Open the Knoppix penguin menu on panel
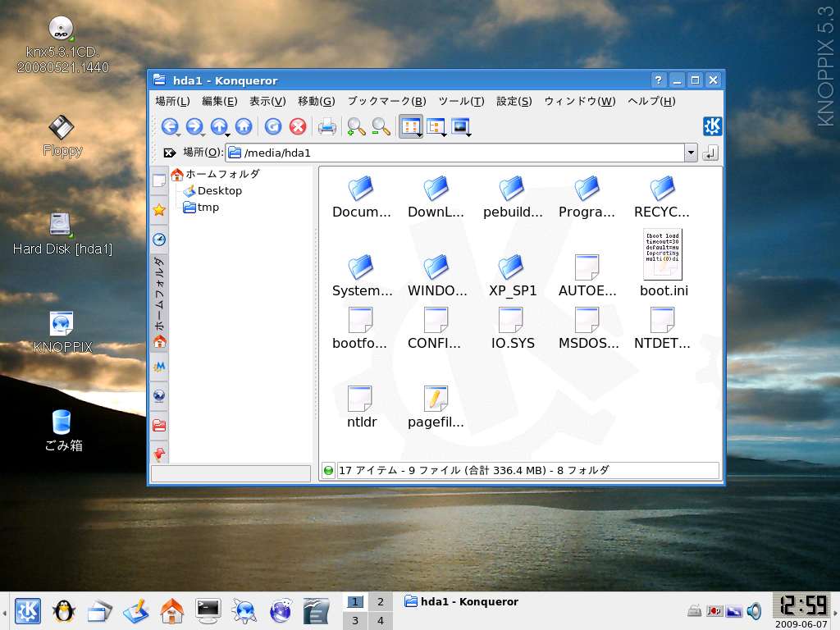Viewport: 840px width, 630px height. 63,610
